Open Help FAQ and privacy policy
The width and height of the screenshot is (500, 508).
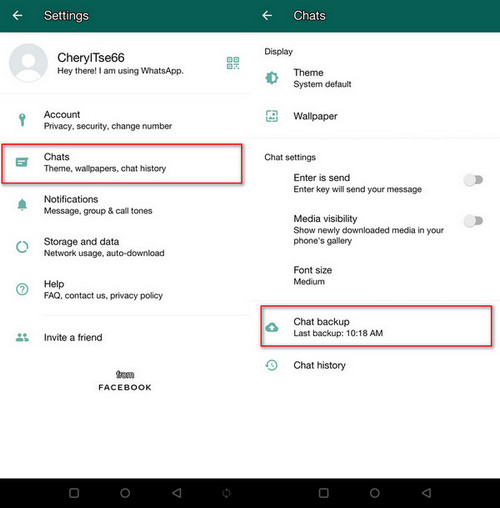(x=125, y=289)
